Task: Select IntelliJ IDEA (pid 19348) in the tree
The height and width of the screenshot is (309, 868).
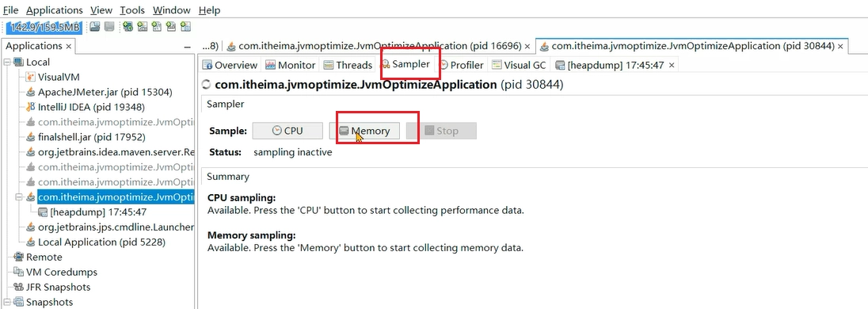Action: (86, 107)
